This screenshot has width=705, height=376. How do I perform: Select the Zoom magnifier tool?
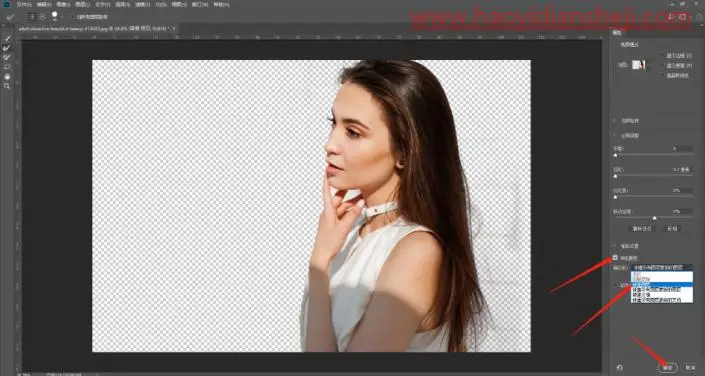coord(7,86)
